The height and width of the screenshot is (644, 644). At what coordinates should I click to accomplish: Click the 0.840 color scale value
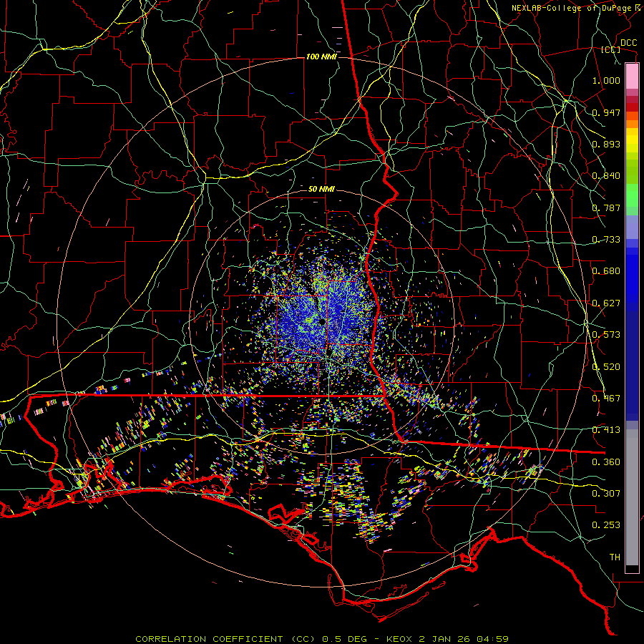point(606,176)
